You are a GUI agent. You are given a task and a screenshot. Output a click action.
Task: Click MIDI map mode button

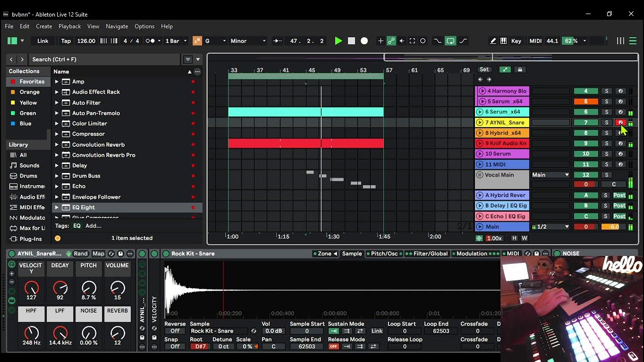click(535, 41)
